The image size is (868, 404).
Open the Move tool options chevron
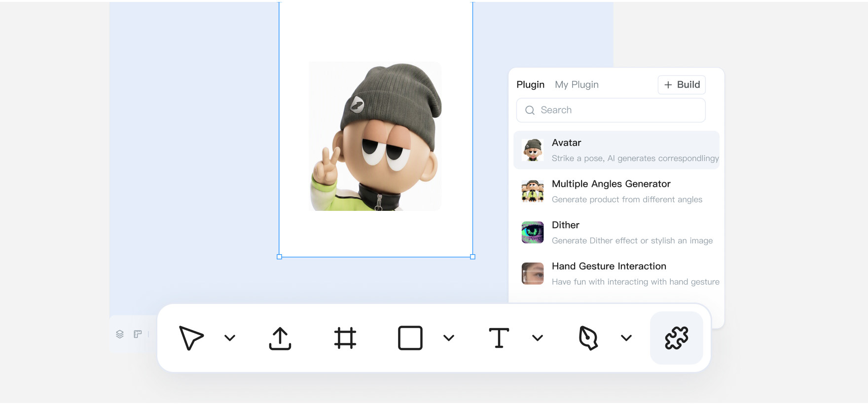click(230, 338)
